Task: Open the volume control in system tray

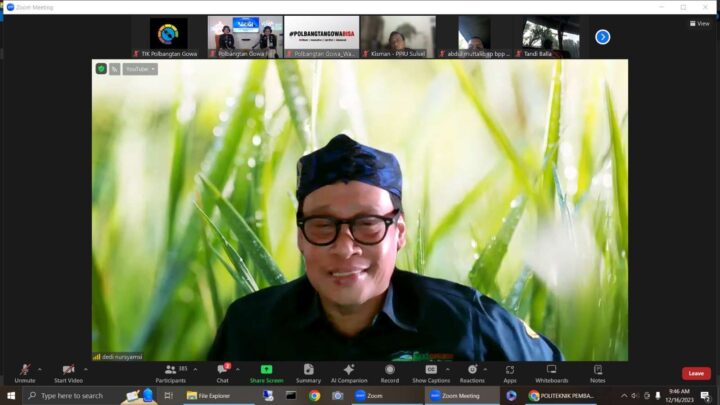Action: pos(635,395)
